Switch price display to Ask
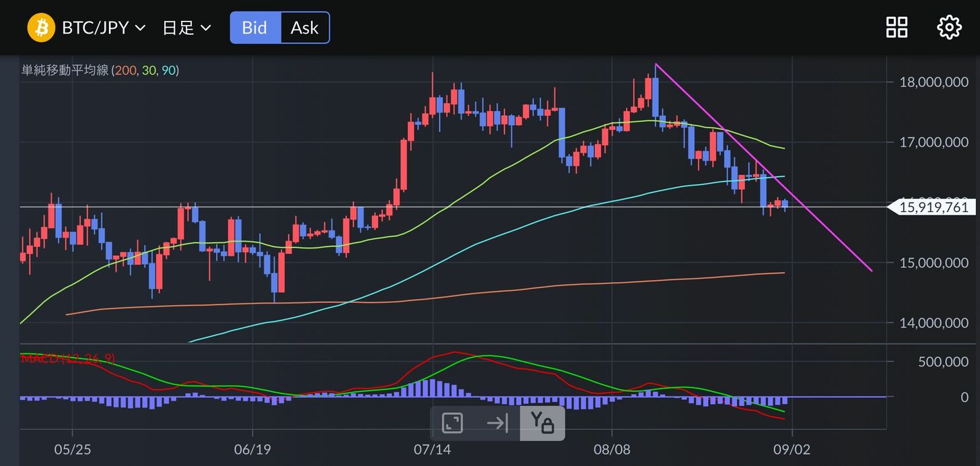Screen dimensions: 980x466 click(304, 28)
